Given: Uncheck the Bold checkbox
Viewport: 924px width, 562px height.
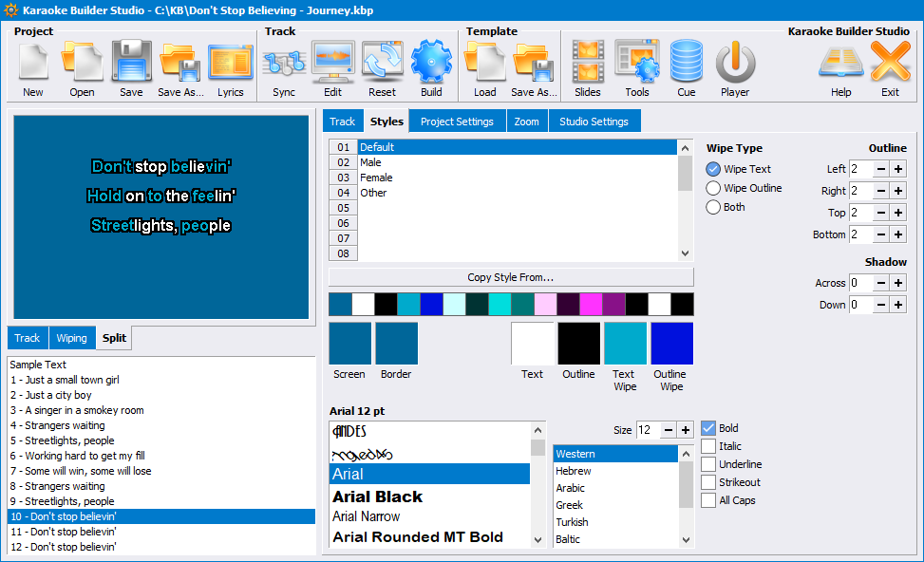Looking at the screenshot, I should point(708,428).
